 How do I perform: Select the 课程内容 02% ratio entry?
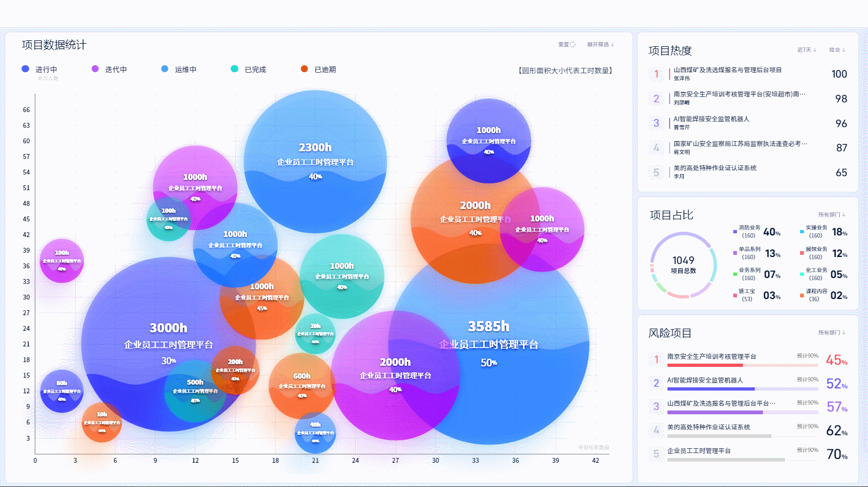click(823, 295)
